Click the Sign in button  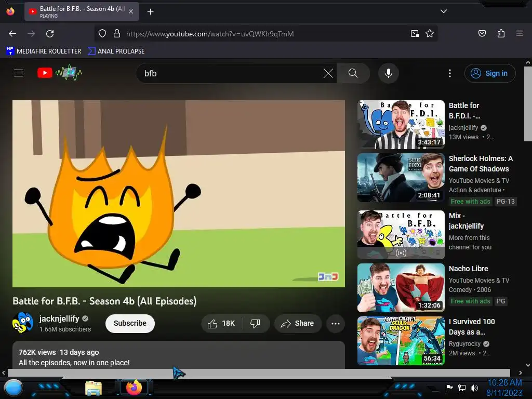point(490,73)
